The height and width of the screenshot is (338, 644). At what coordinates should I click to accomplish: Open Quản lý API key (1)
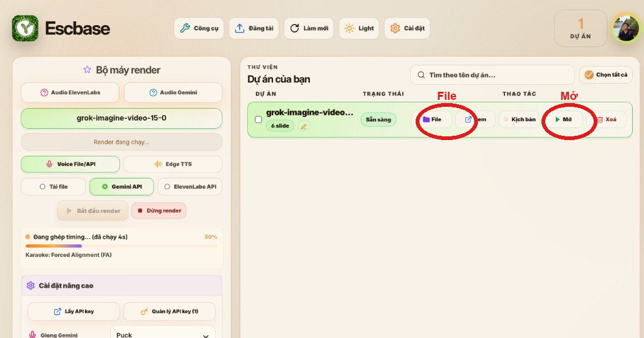(x=170, y=312)
